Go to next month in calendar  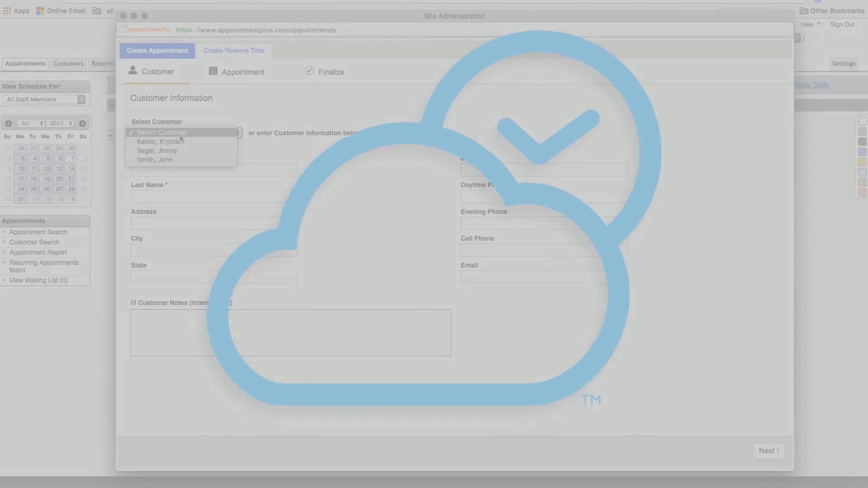[82, 123]
